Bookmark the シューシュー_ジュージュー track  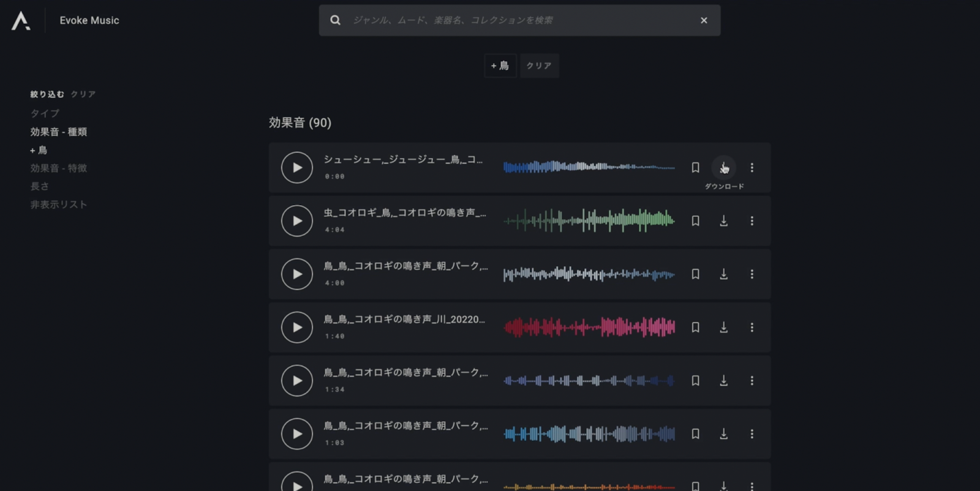tap(695, 168)
